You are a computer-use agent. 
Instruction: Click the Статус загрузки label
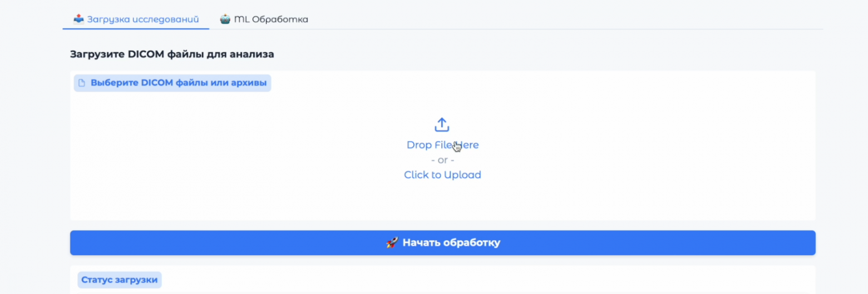tap(119, 280)
